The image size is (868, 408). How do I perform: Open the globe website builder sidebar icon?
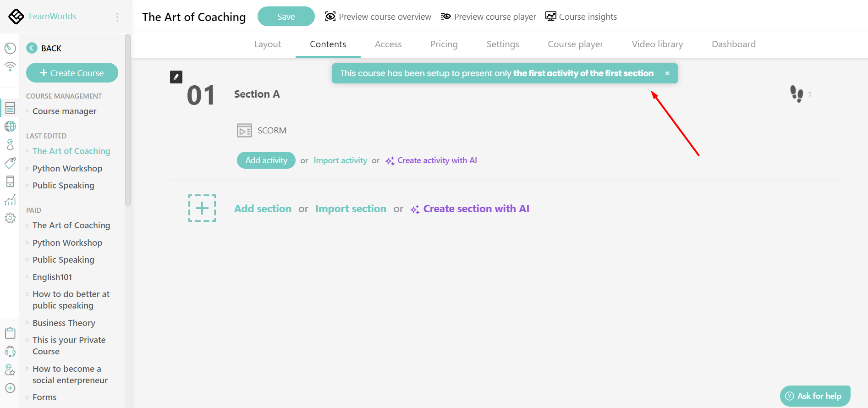10,126
